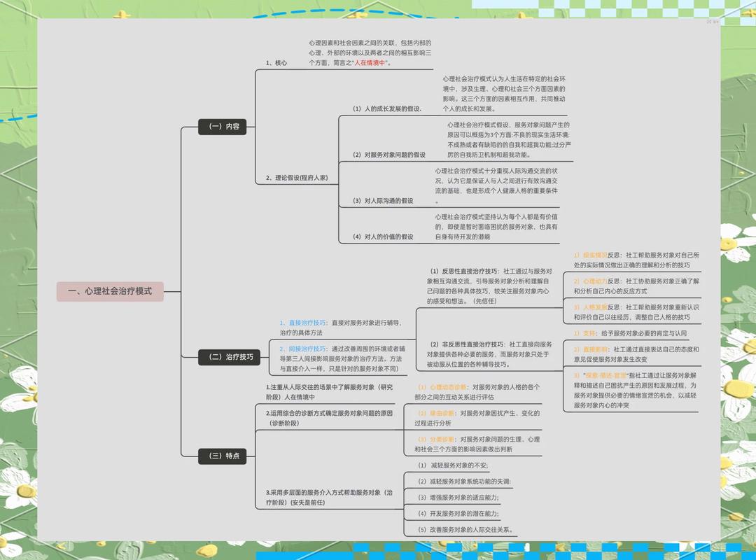
Task: Click the 直接影响 note
Action: point(636,354)
